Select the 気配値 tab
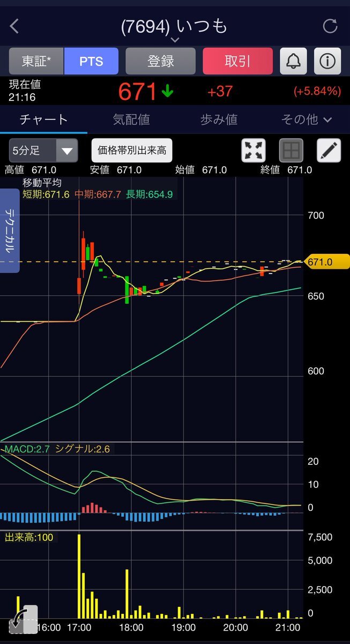 tap(131, 119)
